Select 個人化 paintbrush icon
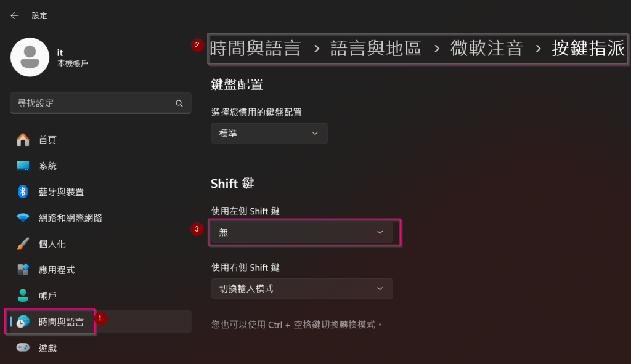 click(23, 244)
